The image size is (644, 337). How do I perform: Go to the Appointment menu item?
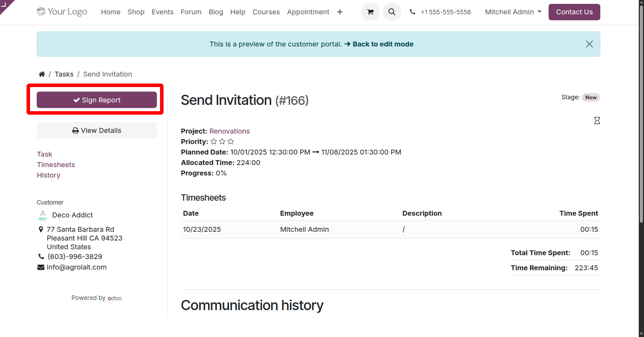[308, 12]
